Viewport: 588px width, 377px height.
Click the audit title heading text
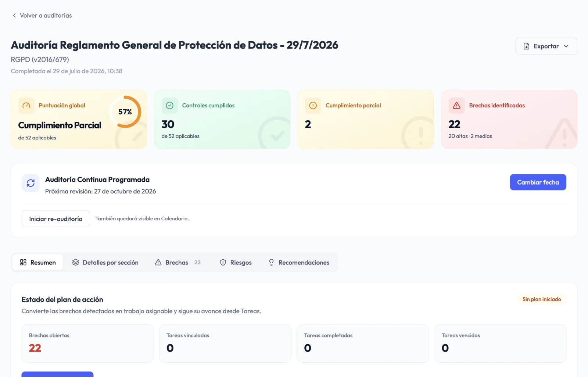pos(175,45)
